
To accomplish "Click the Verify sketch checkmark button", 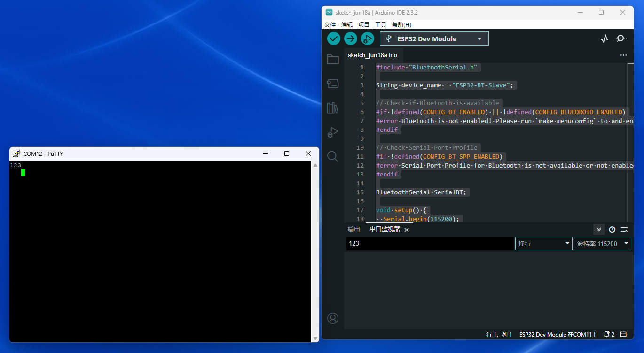I will [334, 38].
